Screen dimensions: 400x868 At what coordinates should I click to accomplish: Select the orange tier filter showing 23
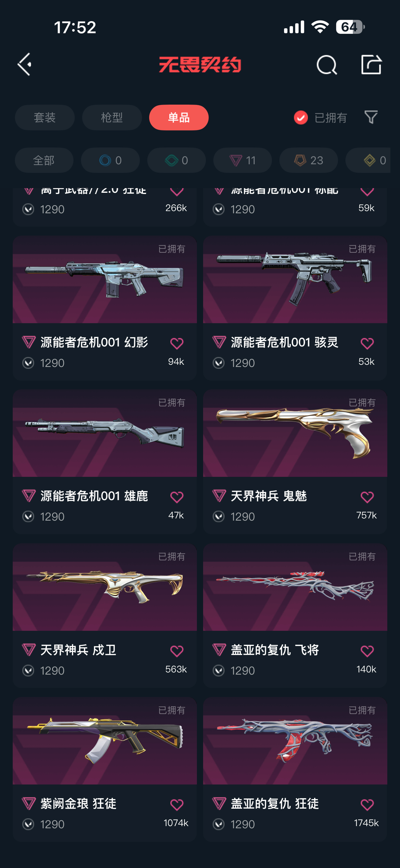pyautogui.click(x=309, y=160)
